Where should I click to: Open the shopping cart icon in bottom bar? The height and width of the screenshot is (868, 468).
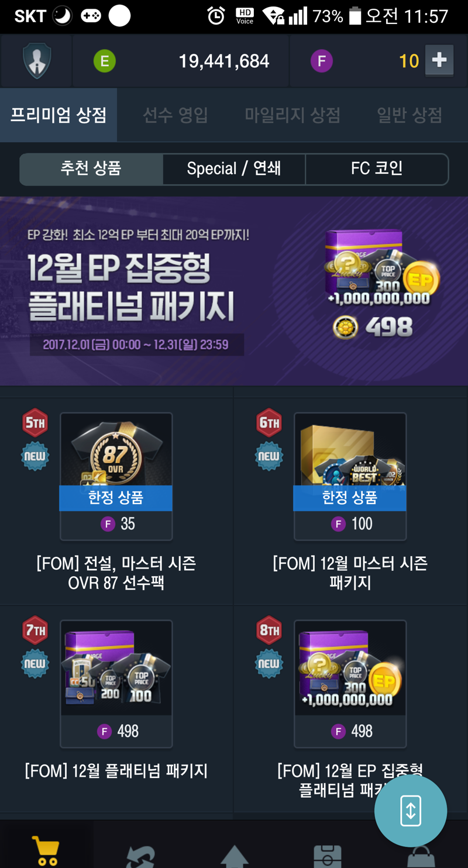click(46, 850)
